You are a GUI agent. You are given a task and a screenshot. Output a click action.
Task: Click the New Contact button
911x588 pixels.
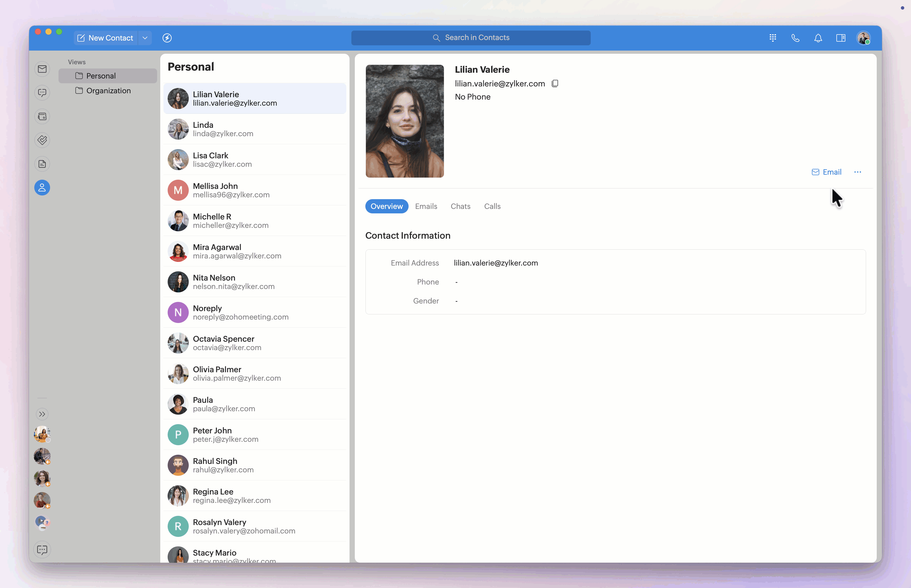(105, 38)
